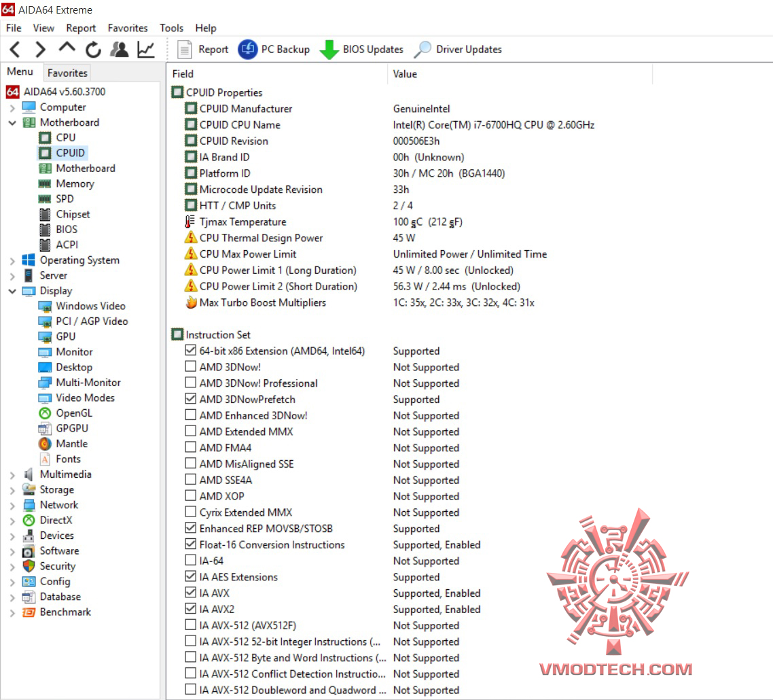Screen dimensions: 773x700
Task: Expand the Storage tree branch
Action: pyautogui.click(x=12, y=489)
